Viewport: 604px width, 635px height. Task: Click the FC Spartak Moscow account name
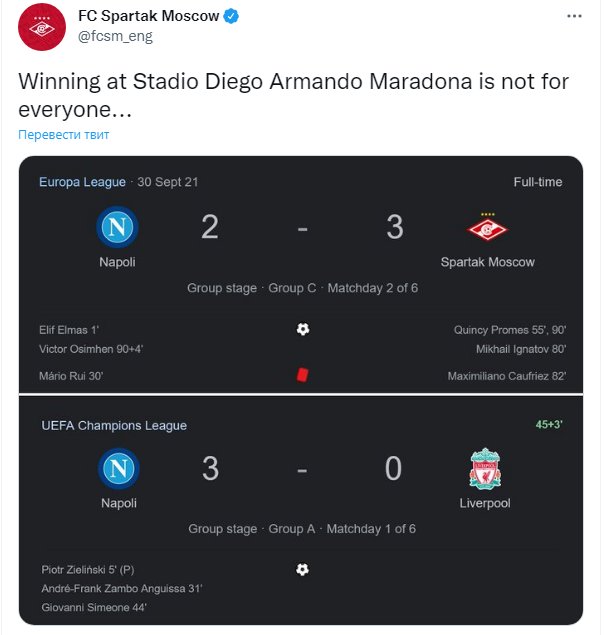tap(148, 16)
